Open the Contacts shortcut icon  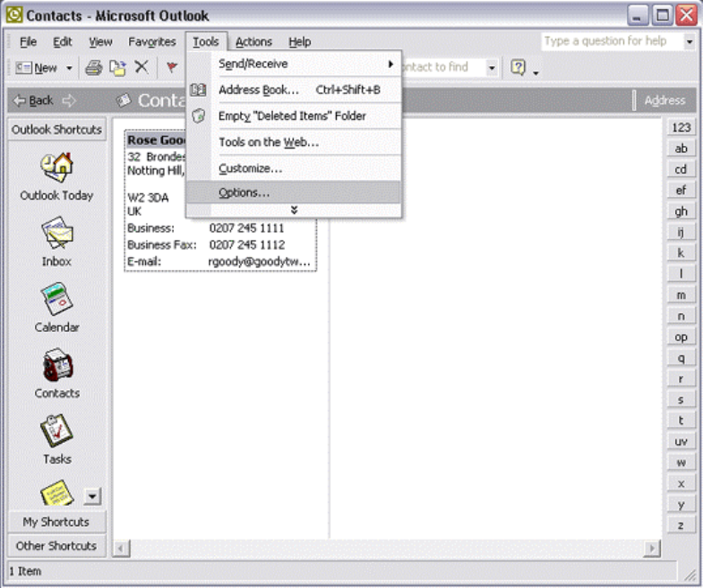pyautogui.click(x=57, y=364)
